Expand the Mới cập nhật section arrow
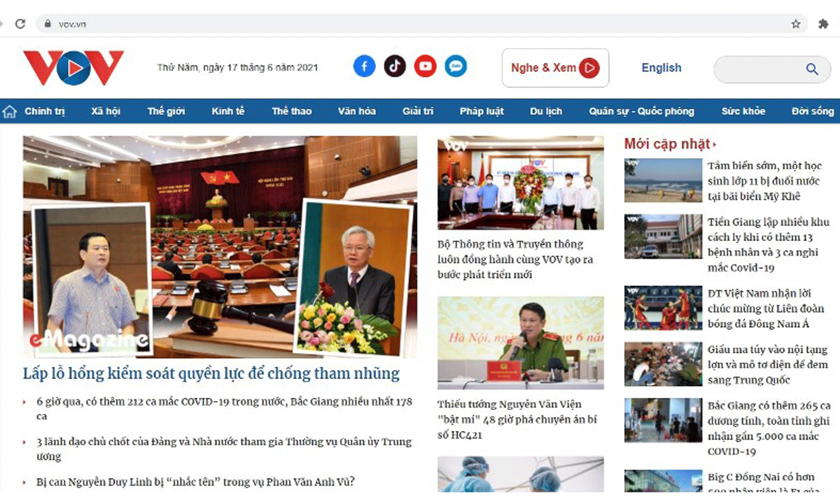 (x=715, y=144)
